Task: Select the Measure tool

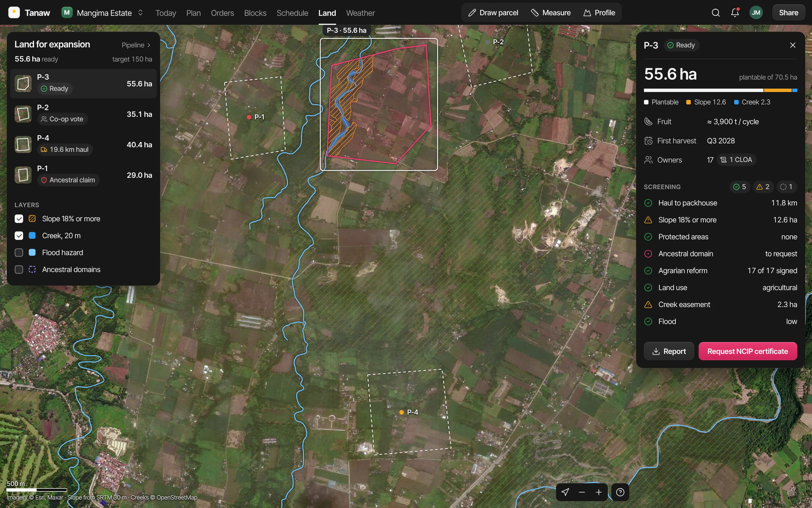Action: pos(551,13)
